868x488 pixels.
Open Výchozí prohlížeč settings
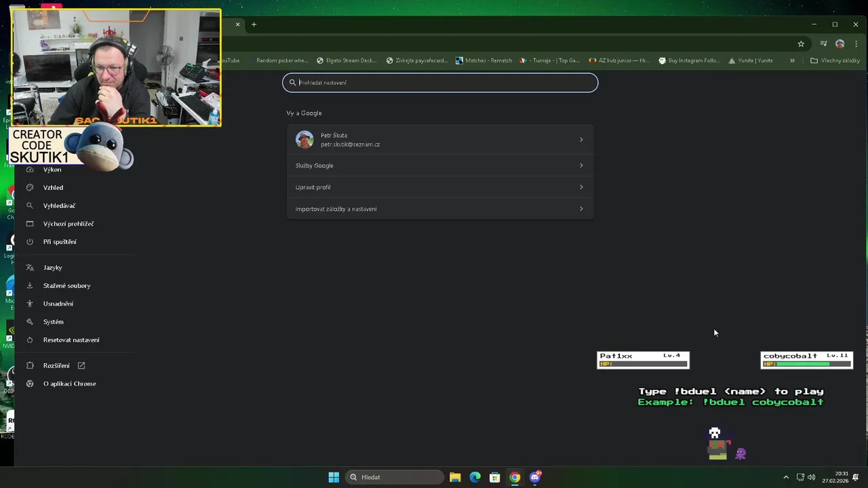click(x=68, y=224)
